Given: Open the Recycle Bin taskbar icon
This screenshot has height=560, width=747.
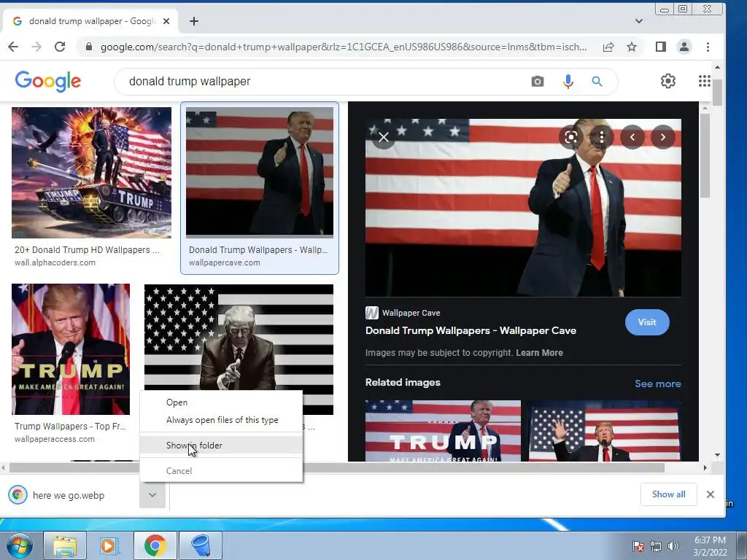Looking at the screenshot, I should click(201, 545).
